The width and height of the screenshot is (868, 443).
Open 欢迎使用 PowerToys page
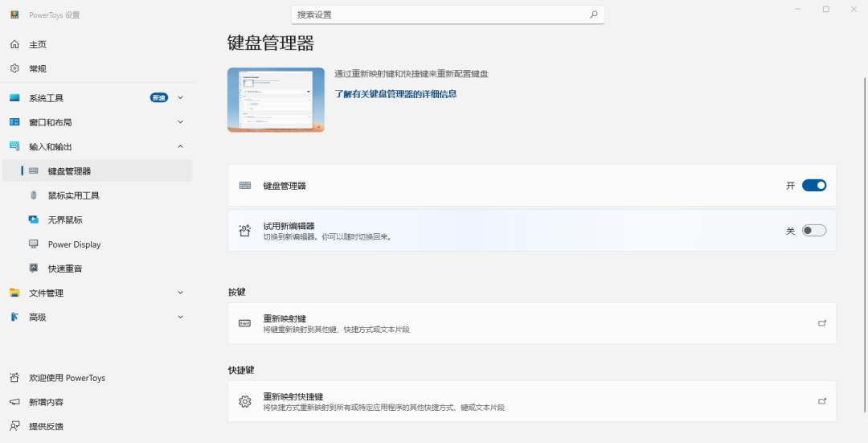coord(97,378)
